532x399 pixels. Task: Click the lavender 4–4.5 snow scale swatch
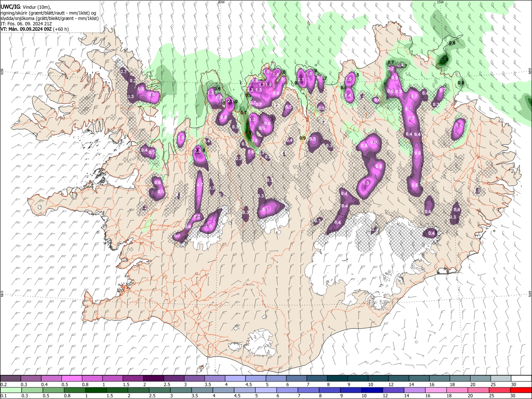point(234,379)
